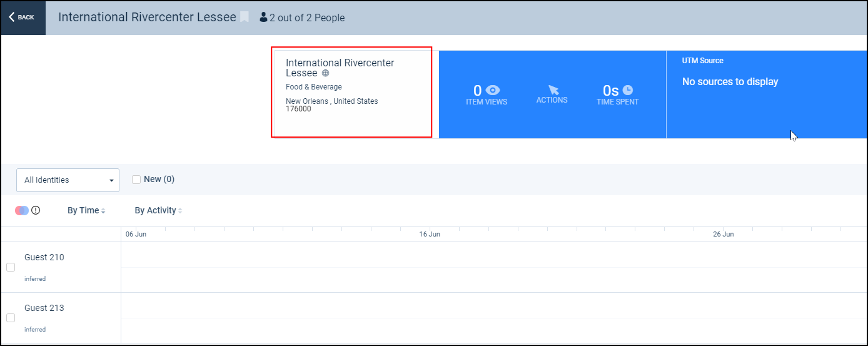
Task: Click the 16 Jun timeline date marker
Action: [430, 234]
